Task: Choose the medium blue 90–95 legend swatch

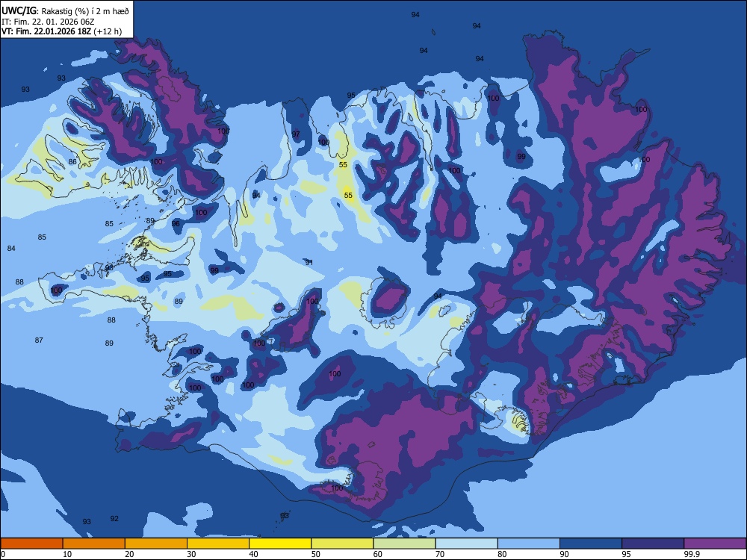Action: [x=591, y=544]
